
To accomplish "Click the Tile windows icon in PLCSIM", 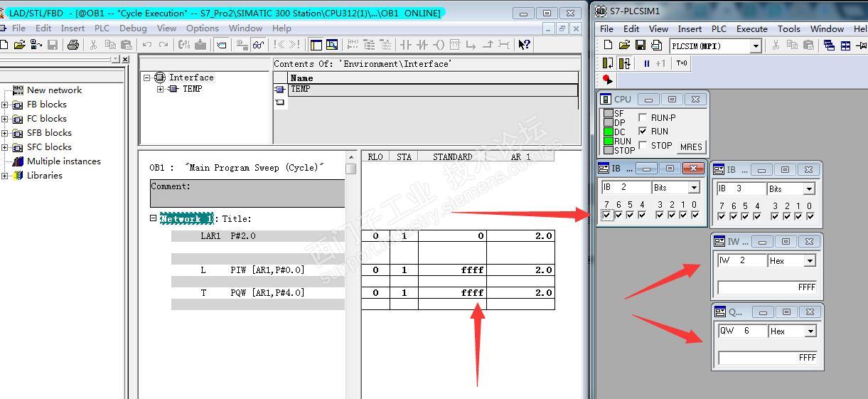I will pyautogui.click(x=845, y=46).
